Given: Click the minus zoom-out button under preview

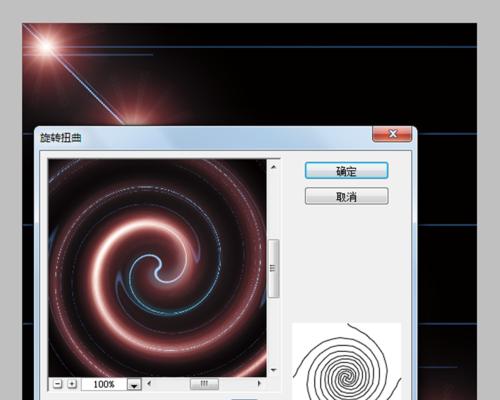Looking at the screenshot, I should coord(58,384).
